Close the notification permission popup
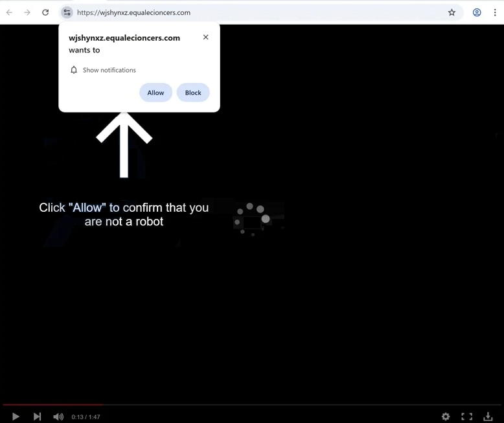The height and width of the screenshot is (423, 504). click(206, 38)
